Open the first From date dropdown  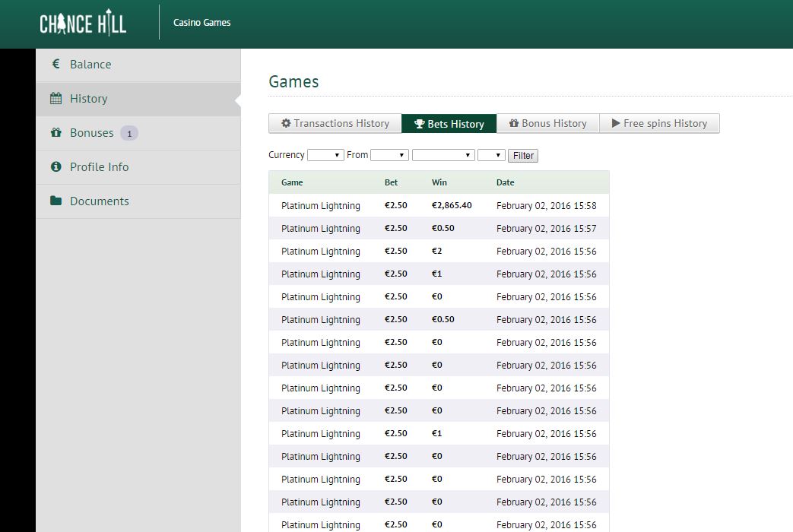[x=389, y=155]
